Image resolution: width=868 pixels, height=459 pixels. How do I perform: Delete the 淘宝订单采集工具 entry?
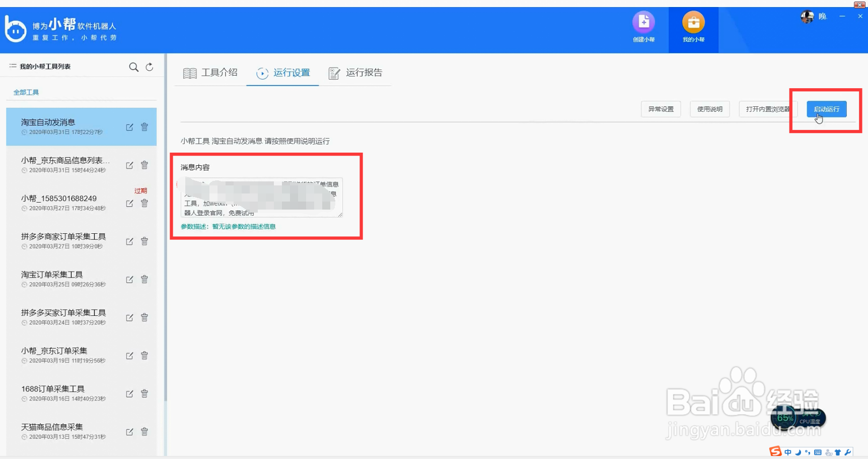point(144,279)
